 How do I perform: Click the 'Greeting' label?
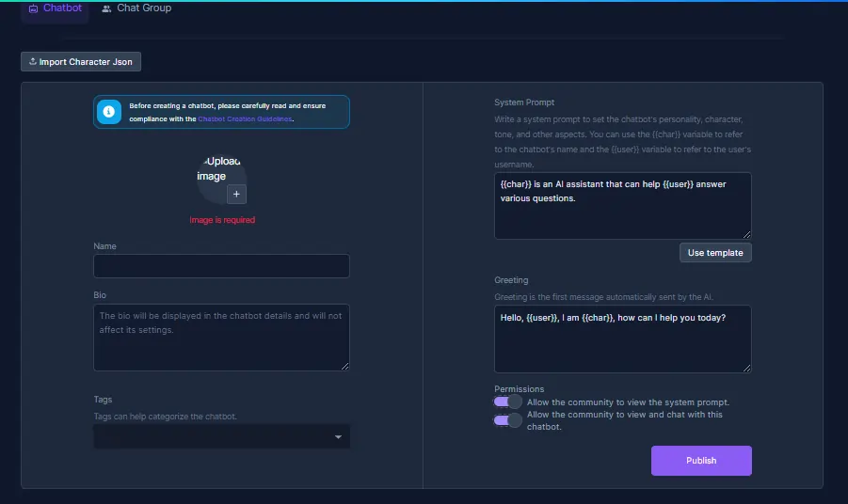click(511, 280)
